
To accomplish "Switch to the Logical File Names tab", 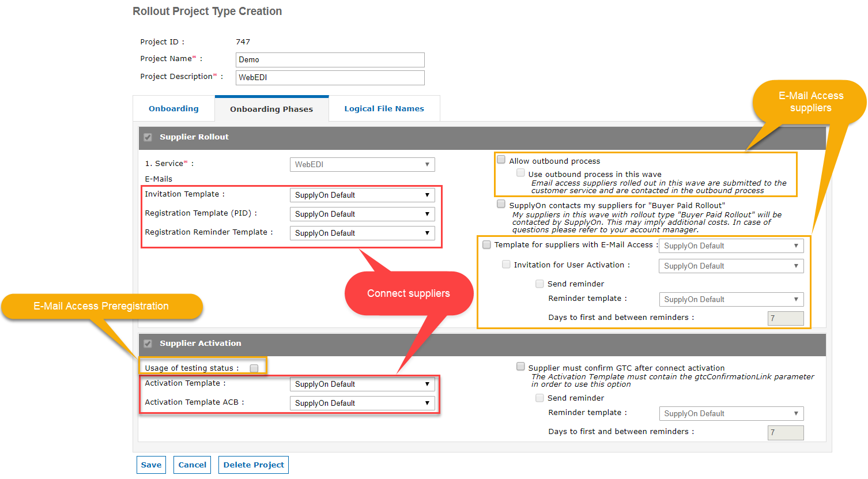I will [x=384, y=108].
